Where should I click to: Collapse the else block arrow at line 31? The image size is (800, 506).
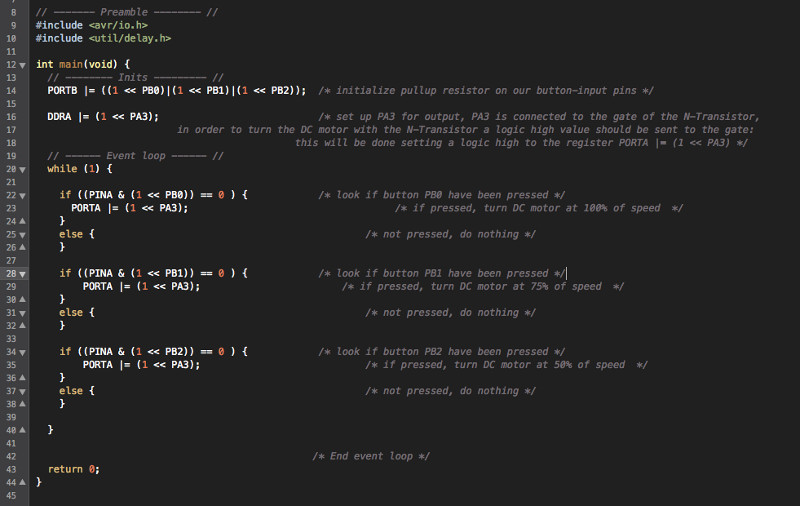[22, 314]
